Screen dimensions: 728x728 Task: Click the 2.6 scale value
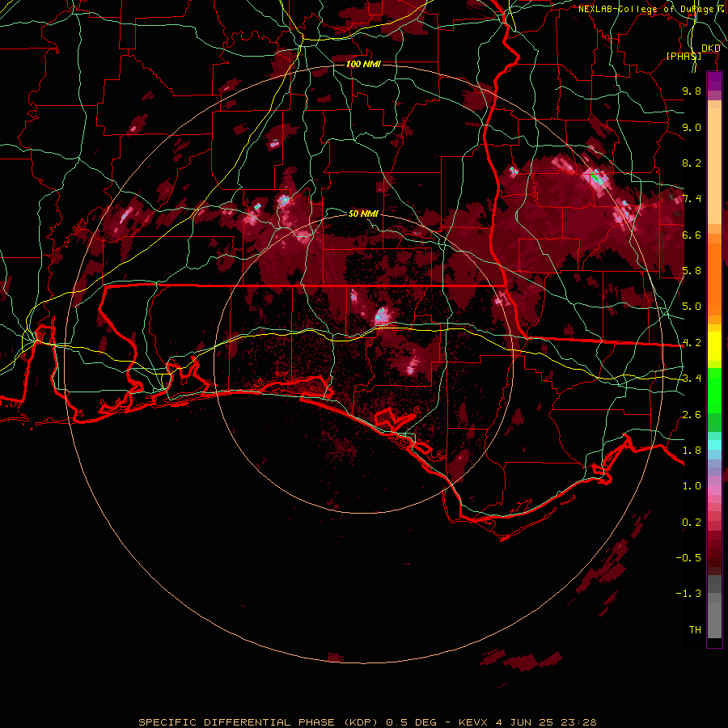click(x=692, y=415)
